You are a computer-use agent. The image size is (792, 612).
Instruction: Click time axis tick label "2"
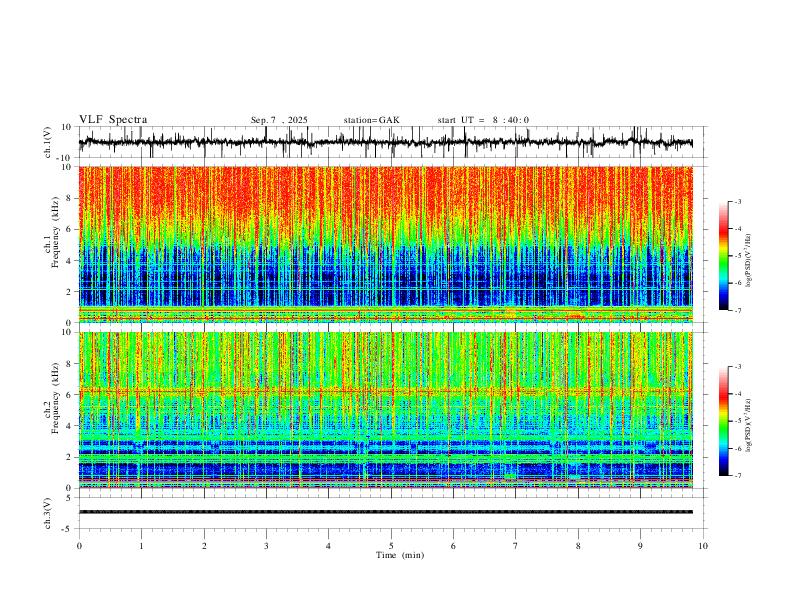(204, 546)
